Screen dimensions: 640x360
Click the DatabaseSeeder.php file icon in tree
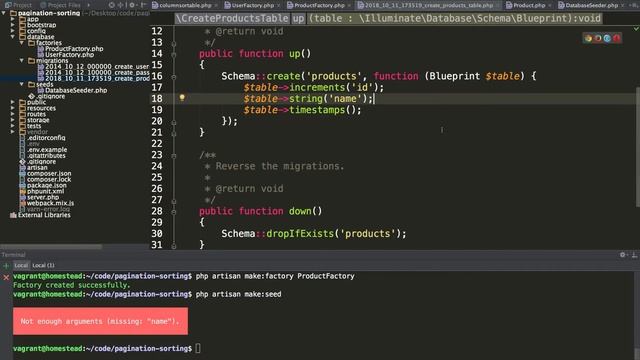[x=40, y=91]
